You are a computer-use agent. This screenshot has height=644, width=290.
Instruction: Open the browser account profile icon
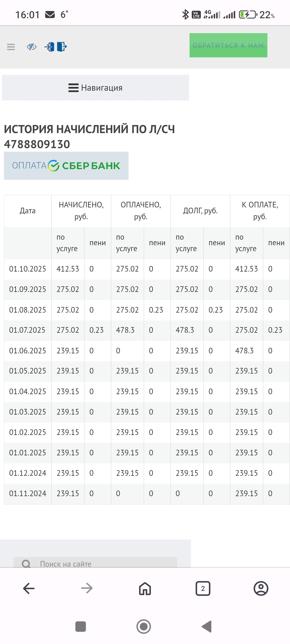coord(261,588)
